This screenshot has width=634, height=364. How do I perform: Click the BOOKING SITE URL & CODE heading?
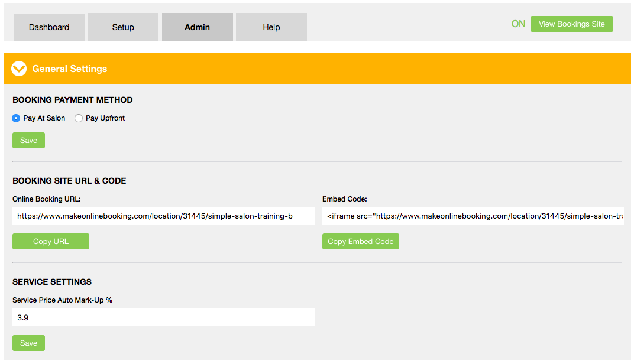[x=70, y=181]
